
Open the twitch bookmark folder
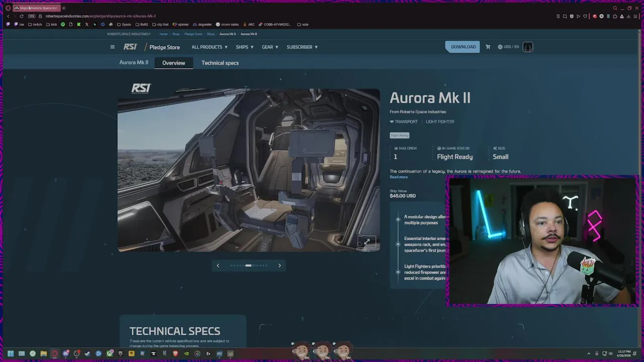(x=35, y=24)
